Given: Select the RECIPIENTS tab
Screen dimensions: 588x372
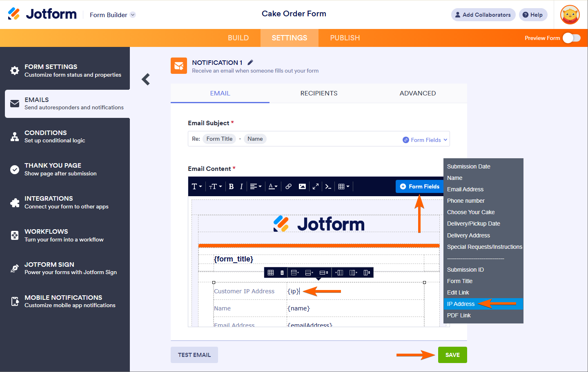Looking at the screenshot, I should (319, 93).
